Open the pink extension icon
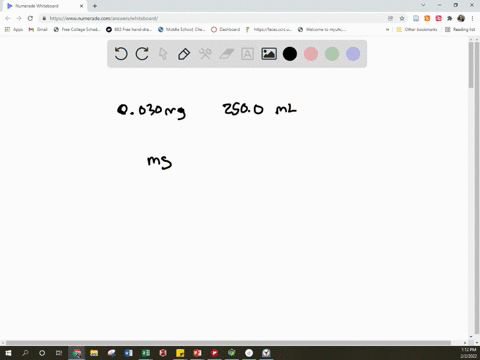 (438, 18)
